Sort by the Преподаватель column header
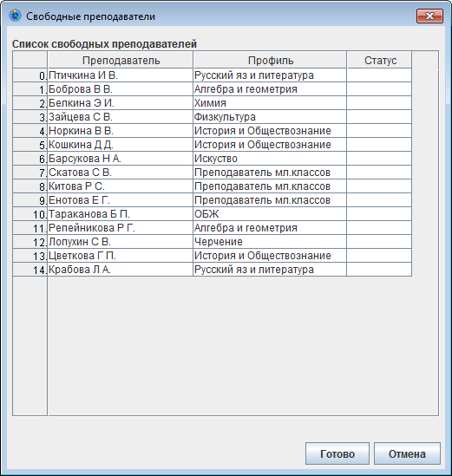Viewport: 452px width, 476px height. 121,60
